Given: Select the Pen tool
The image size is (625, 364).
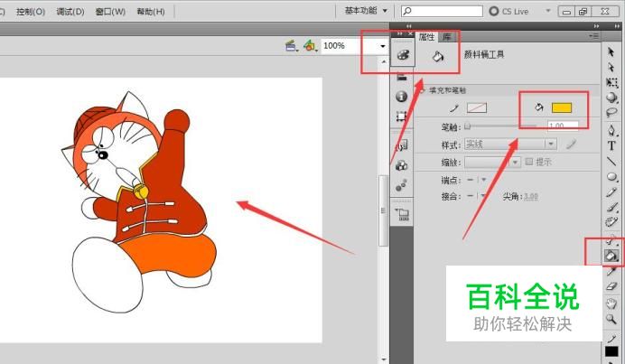Looking at the screenshot, I should click(x=611, y=130).
